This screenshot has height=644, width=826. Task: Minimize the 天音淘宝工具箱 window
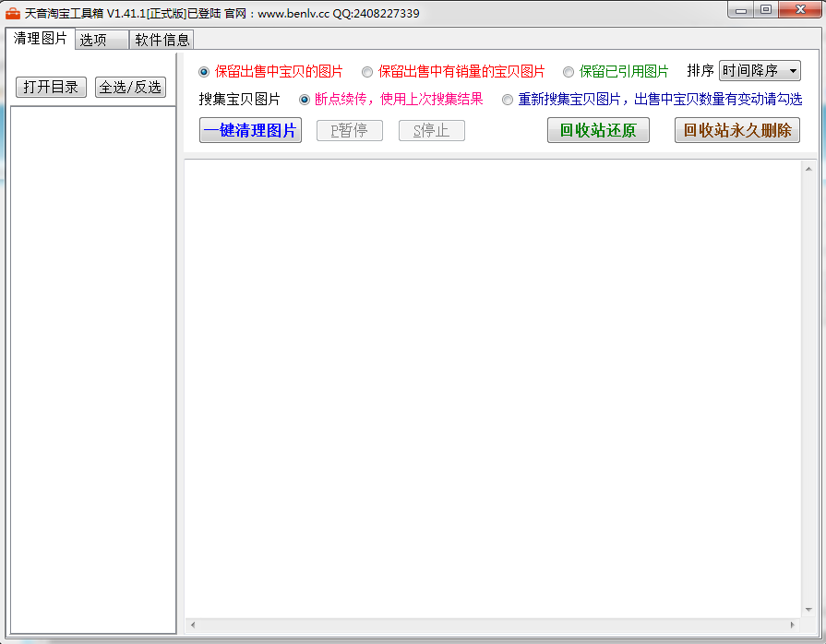(741, 10)
